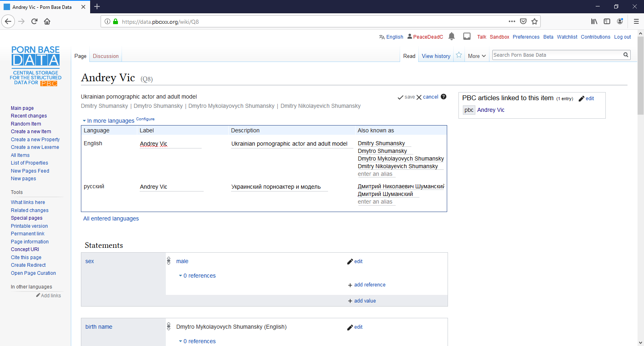Collapse the 'In more languages' section
Image resolution: width=644 pixels, height=346 pixels.
tap(109, 121)
